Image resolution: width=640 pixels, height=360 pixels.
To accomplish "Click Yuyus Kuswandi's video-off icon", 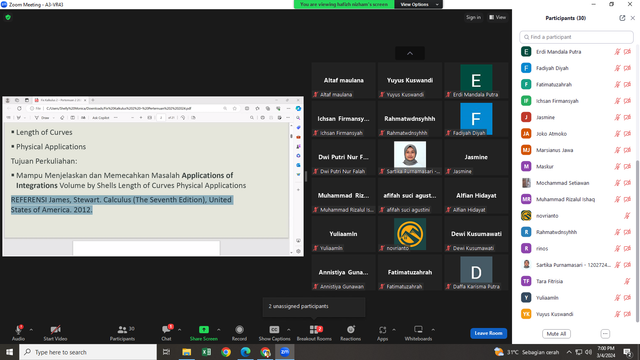I will click(627, 314).
